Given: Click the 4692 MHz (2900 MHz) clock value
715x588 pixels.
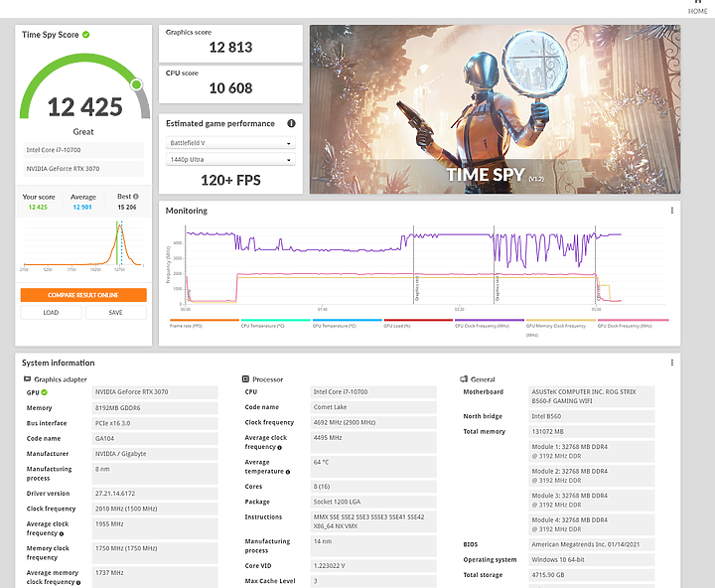Looking at the screenshot, I should tap(373, 422).
